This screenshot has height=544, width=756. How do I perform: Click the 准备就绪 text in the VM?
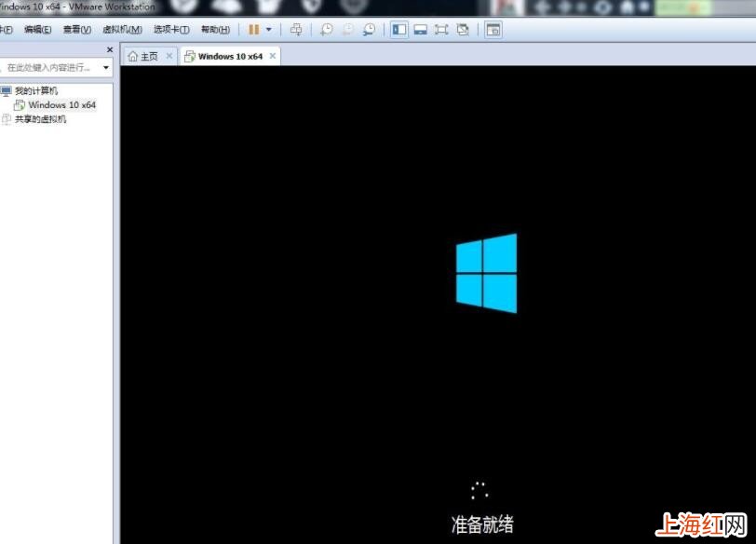482,524
